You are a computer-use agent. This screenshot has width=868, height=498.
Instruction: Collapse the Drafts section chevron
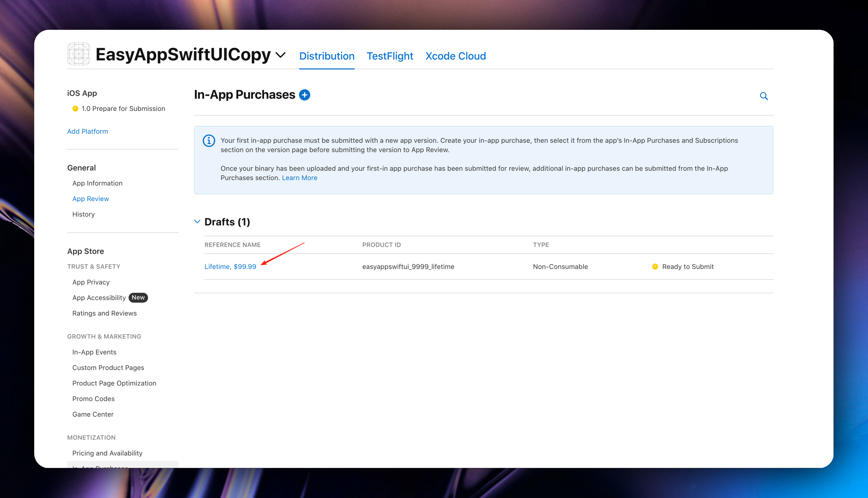click(197, 222)
